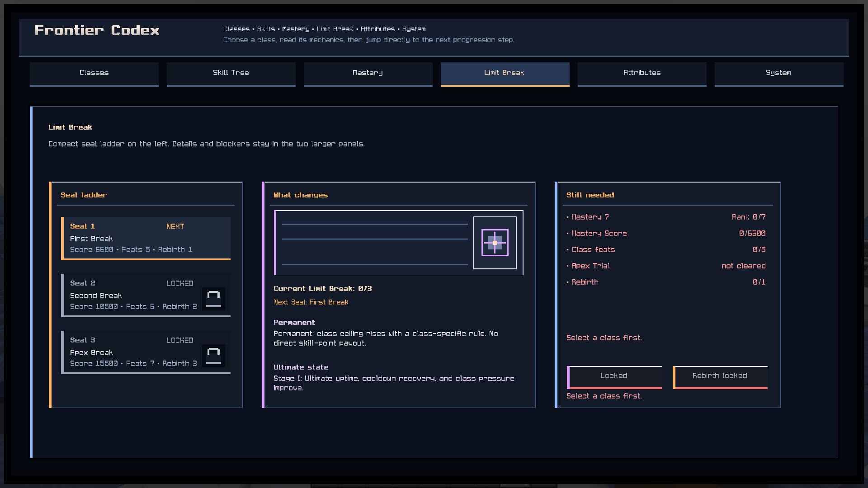868x488 pixels.
Task: Click the 'not cleared' status text
Action: click(x=744, y=266)
